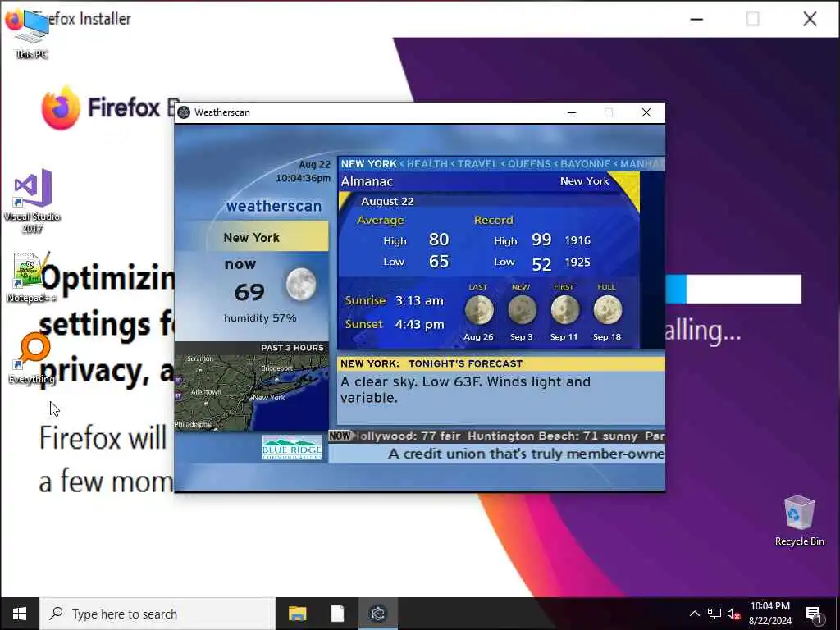Click the record high value 99
The image size is (840, 630).
pos(541,240)
